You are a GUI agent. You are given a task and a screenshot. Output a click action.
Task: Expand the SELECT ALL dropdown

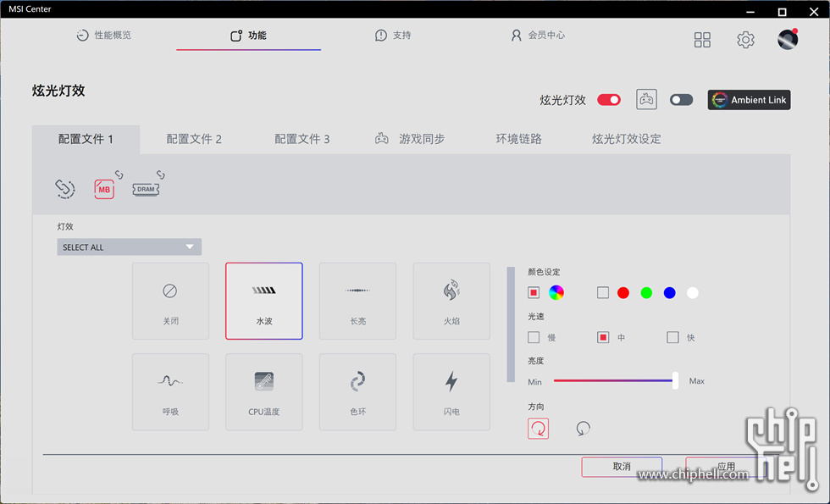[129, 247]
